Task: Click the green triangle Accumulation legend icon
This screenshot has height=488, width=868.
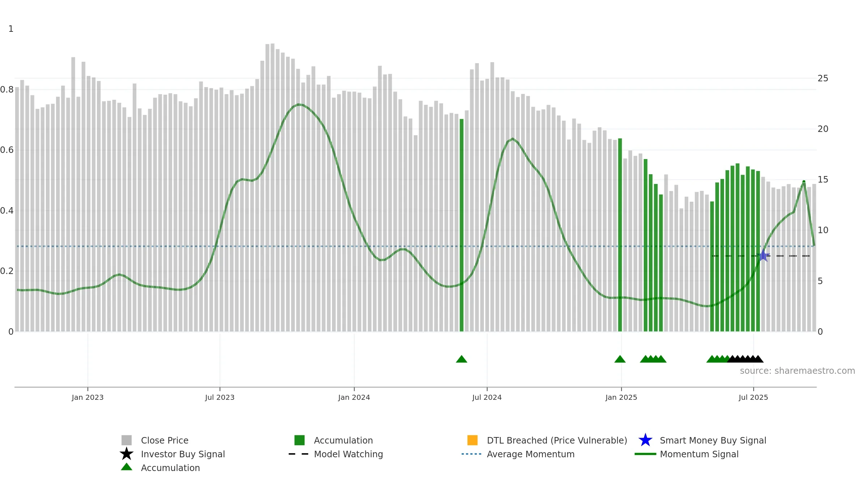Action: [127, 467]
